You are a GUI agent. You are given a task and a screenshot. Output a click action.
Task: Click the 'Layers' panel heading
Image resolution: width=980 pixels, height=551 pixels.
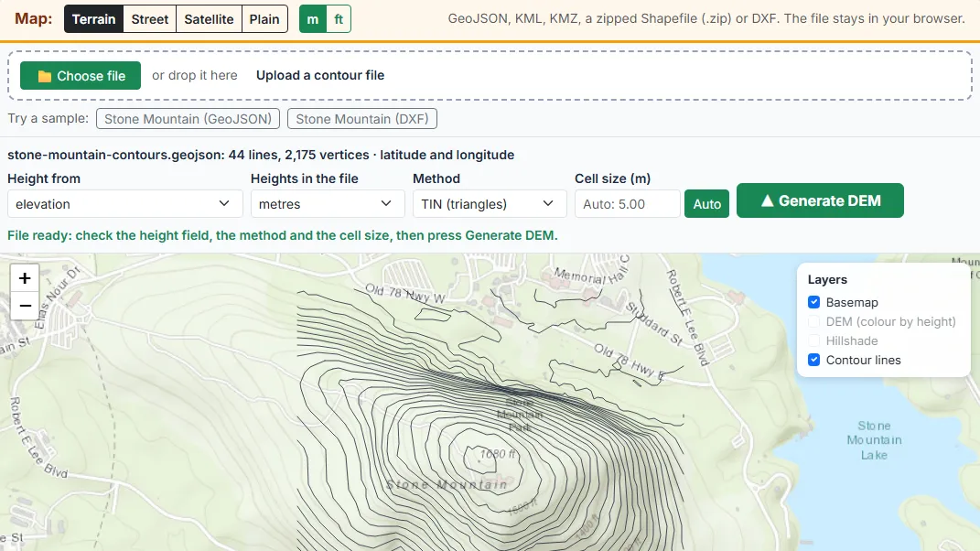click(827, 279)
